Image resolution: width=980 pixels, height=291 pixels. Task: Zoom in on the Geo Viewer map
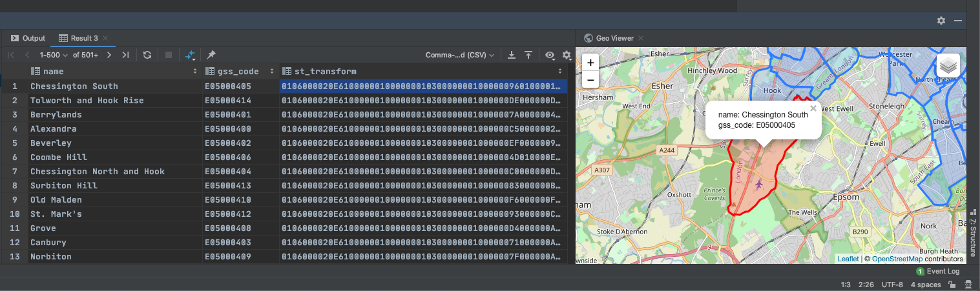pyautogui.click(x=591, y=63)
